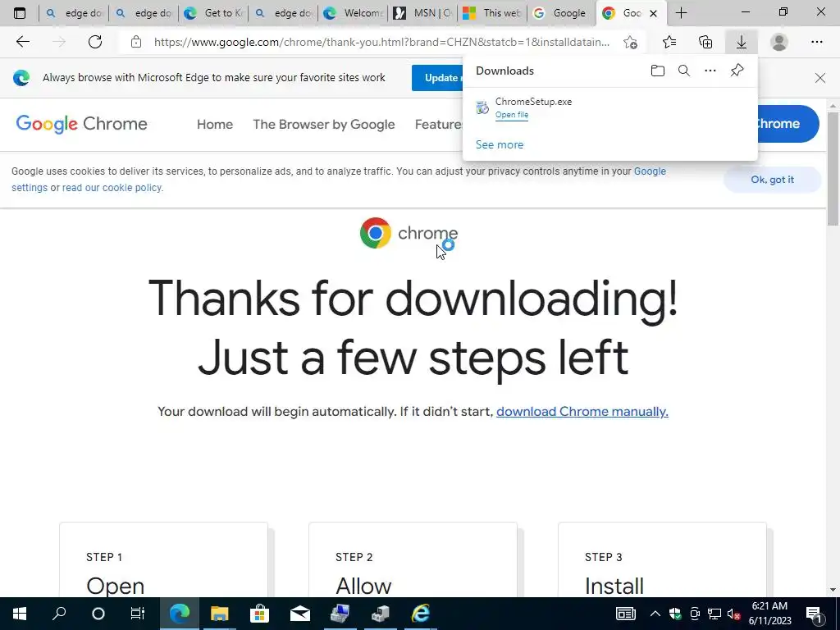Click Update button in Edge banner
This screenshot has height=630, width=840.
[x=437, y=78]
